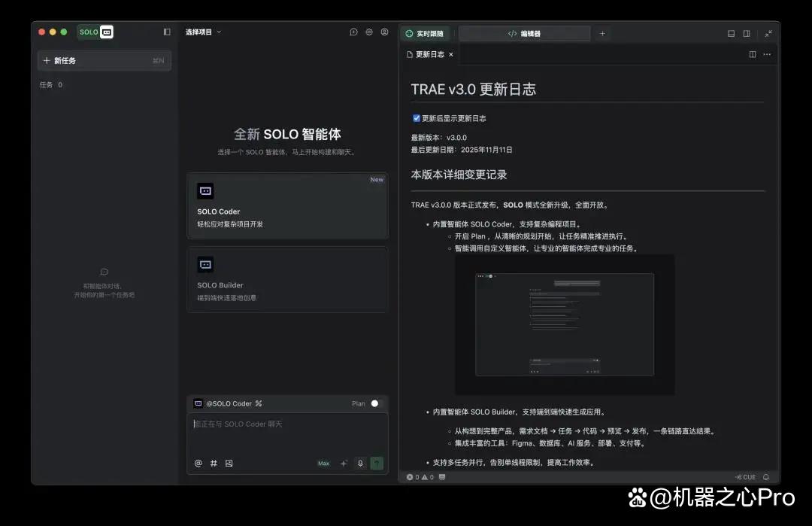Open more actions ellipsis in editor
This screenshot has height=526, width=812.
[767, 54]
